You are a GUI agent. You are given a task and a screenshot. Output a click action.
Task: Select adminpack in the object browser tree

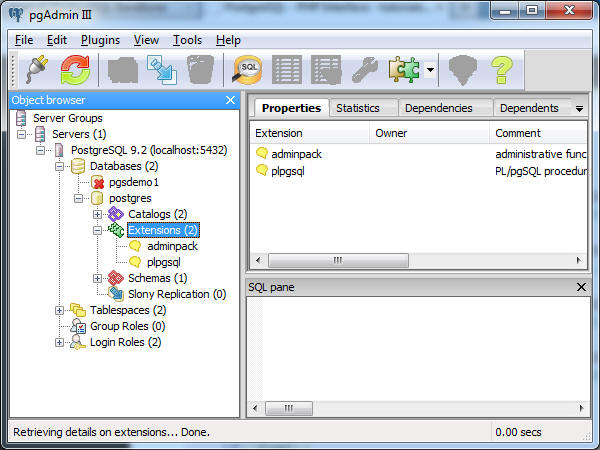tap(172, 246)
